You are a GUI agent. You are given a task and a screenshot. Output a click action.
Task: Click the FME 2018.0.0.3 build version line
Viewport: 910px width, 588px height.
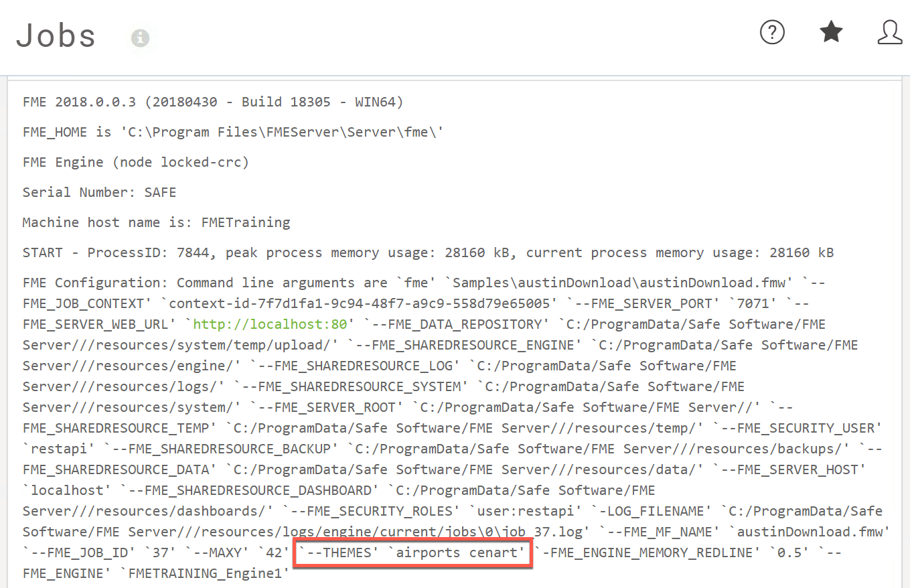coord(212,102)
